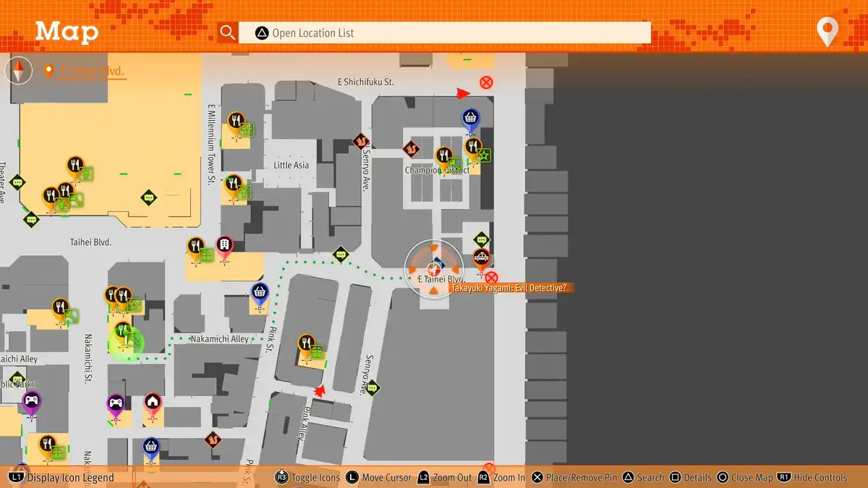Select the taxi pin by E Taihei Blvd
868x488 pixels.
click(481, 259)
